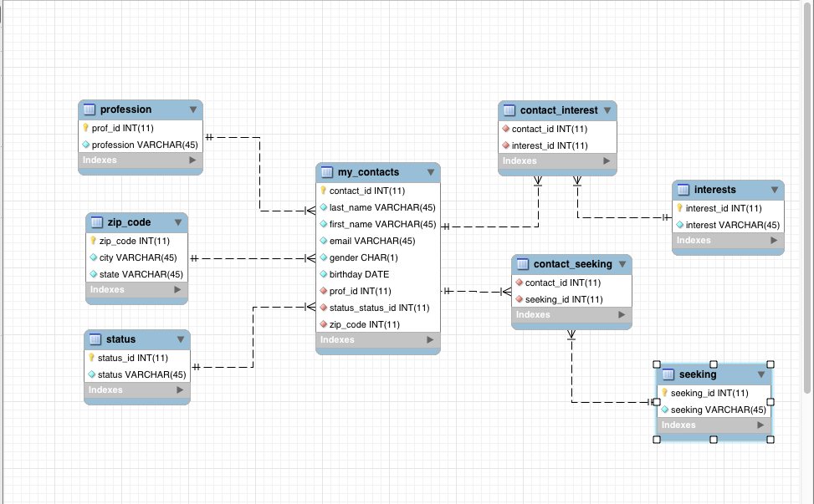Click the key icon next to prof_id in profession

tap(85, 129)
